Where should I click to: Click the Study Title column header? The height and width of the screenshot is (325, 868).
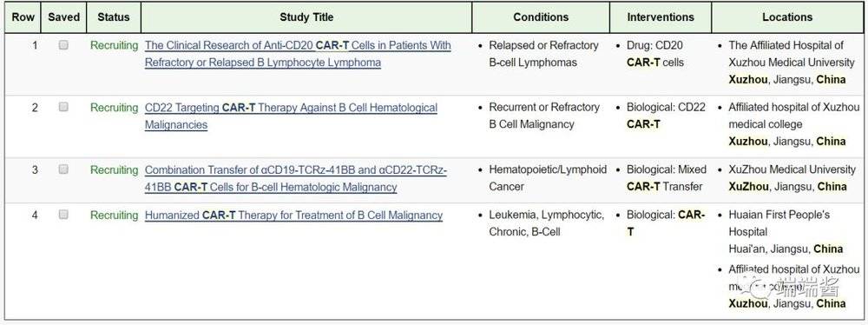pos(306,17)
